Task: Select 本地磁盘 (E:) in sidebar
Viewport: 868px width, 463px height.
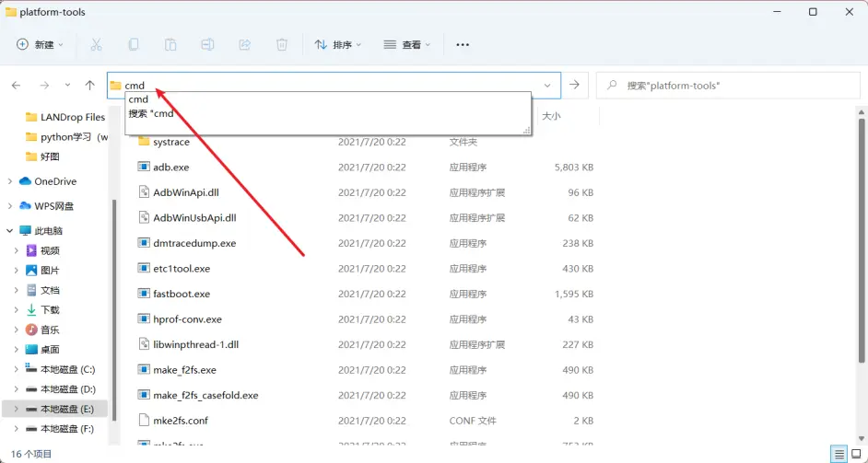Action: (x=54, y=409)
